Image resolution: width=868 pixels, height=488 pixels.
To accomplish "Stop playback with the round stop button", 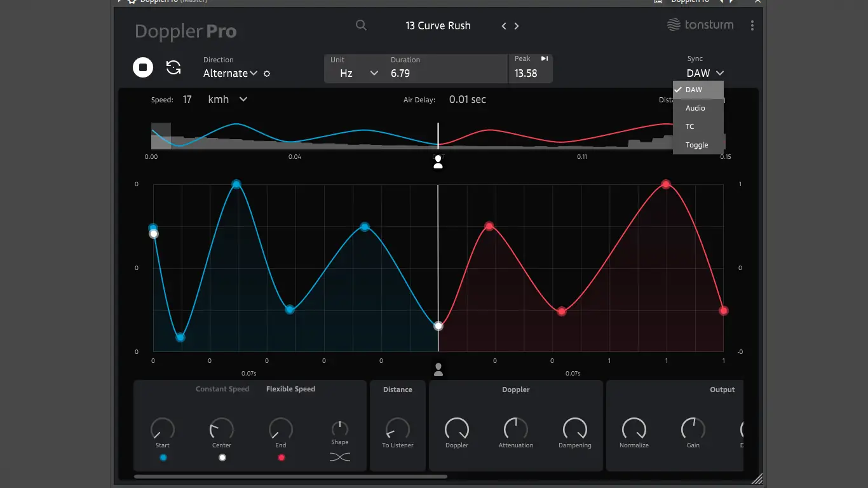I will (x=143, y=67).
